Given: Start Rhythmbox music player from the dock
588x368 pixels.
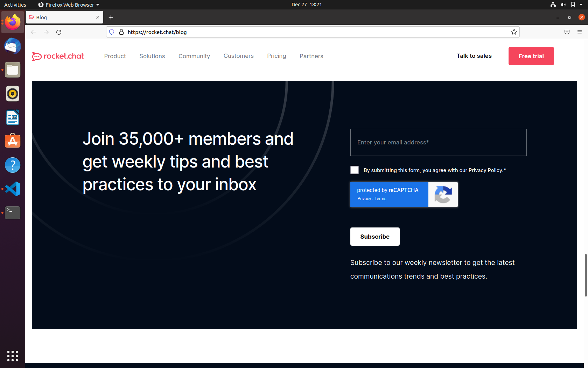Looking at the screenshot, I should (x=12, y=94).
